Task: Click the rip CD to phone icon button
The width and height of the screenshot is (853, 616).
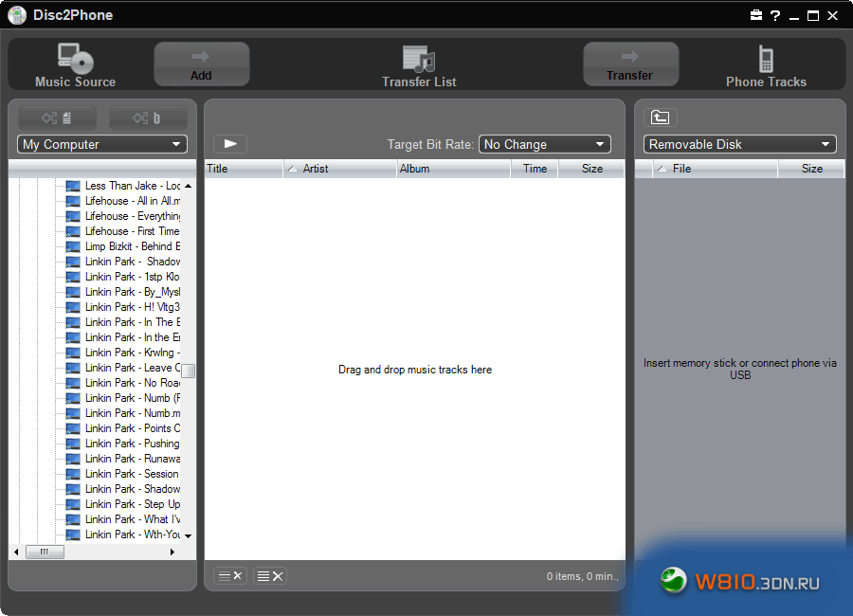Action: point(148,118)
